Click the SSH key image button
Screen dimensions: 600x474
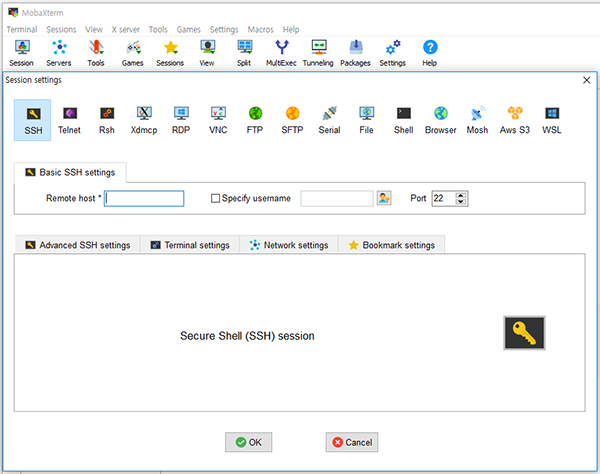524,333
